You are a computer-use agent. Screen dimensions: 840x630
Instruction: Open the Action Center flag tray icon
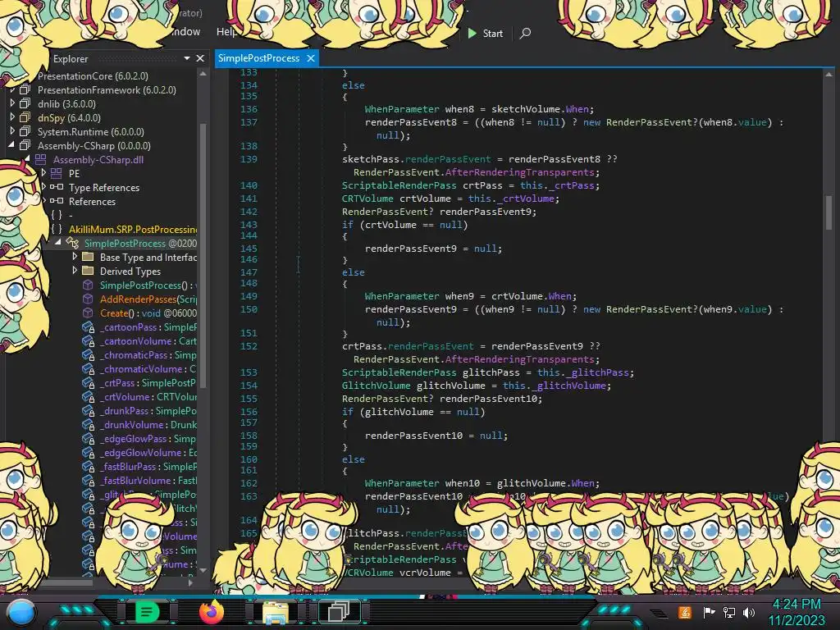tap(709, 612)
